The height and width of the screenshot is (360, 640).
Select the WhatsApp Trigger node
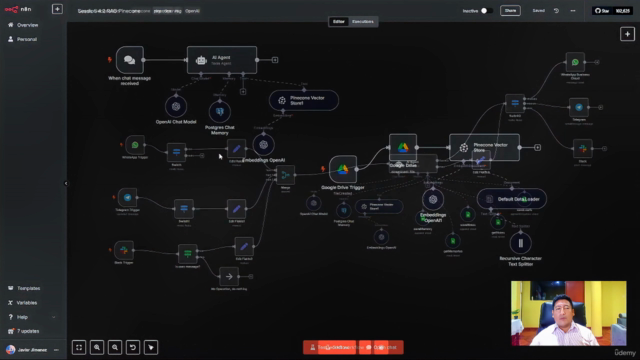tap(135, 145)
